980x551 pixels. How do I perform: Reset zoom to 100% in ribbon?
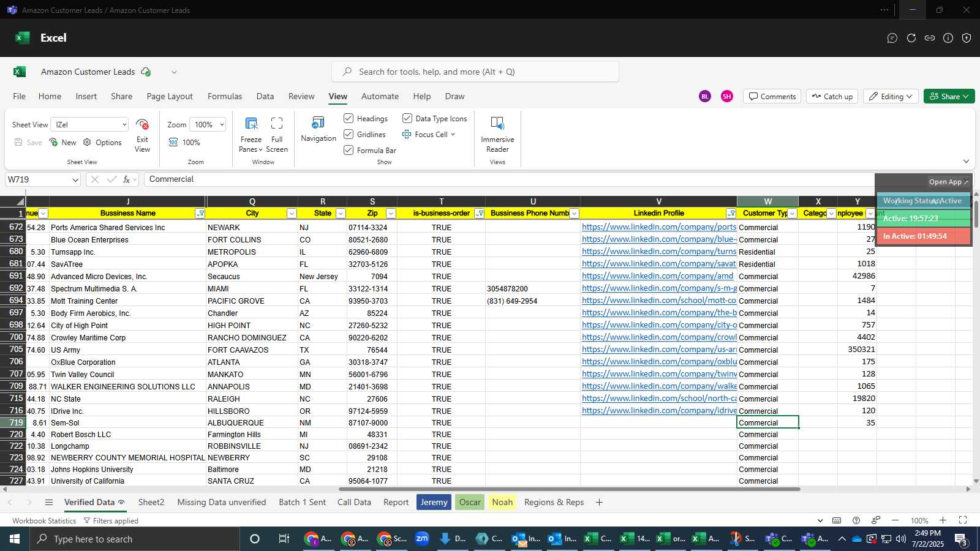coord(184,142)
